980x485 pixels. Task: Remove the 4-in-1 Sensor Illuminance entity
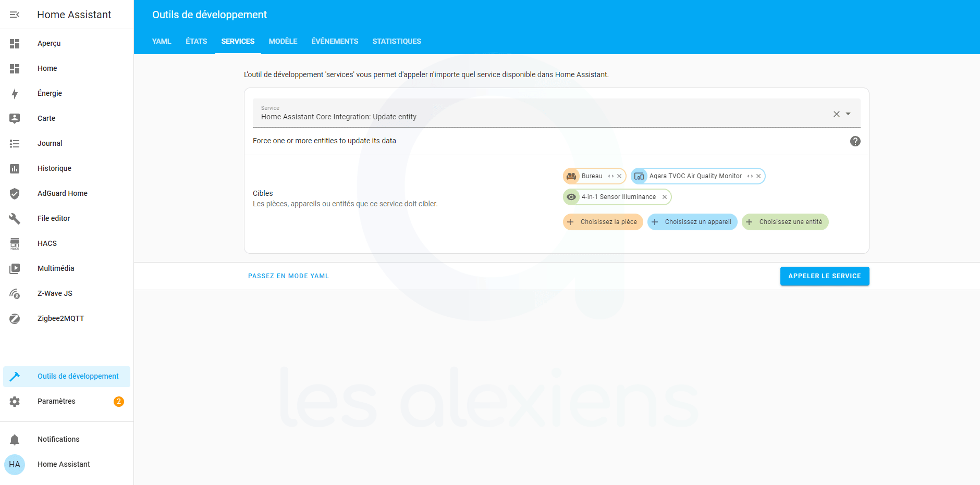665,197
